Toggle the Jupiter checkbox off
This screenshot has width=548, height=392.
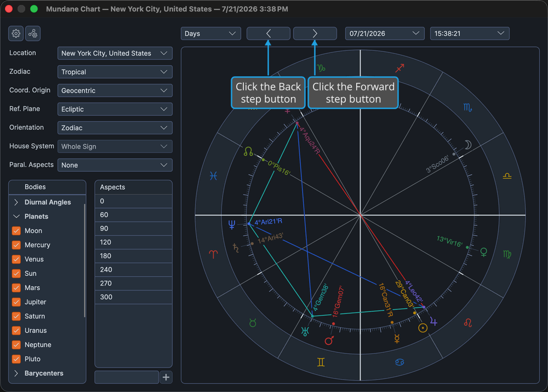point(16,302)
